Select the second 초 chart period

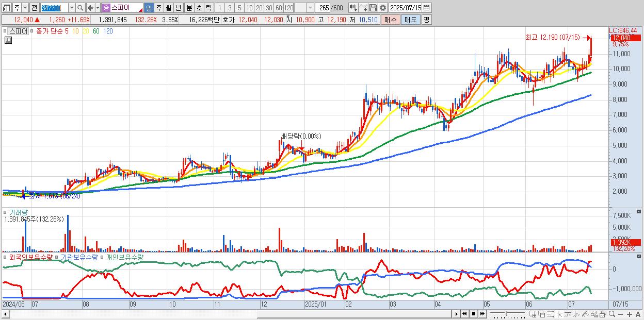pos(199,8)
